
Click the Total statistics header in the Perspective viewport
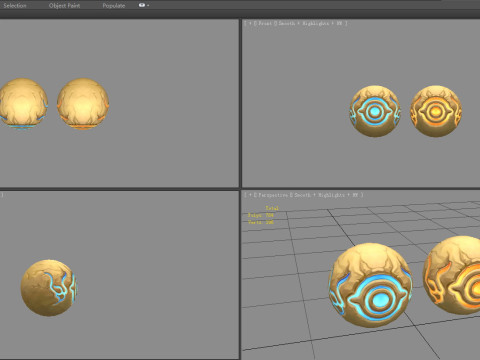[272, 208]
